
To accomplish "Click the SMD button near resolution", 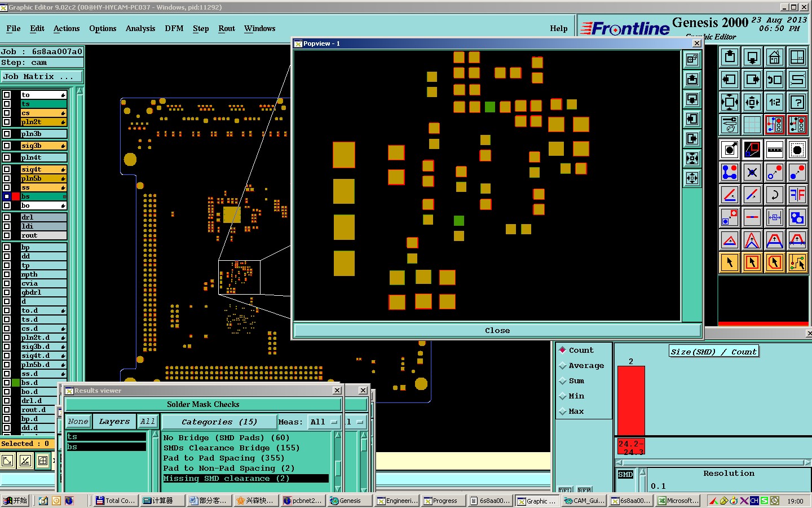I will (625, 475).
